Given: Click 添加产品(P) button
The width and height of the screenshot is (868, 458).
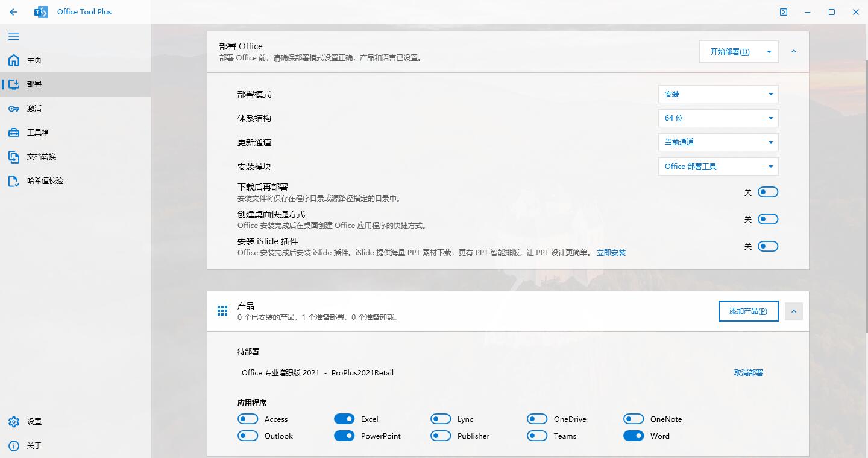Looking at the screenshot, I should tap(748, 311).
